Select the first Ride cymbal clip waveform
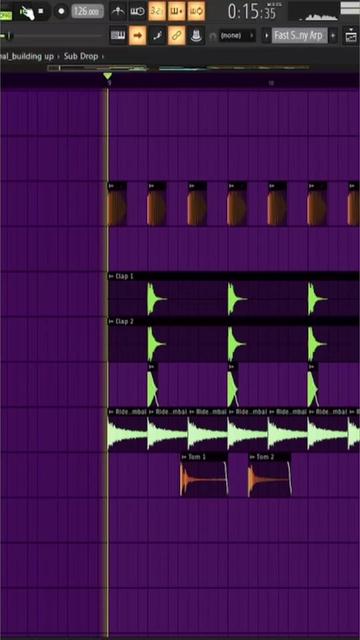The height and width of the screenshot is (640, 360). point(127,433)
